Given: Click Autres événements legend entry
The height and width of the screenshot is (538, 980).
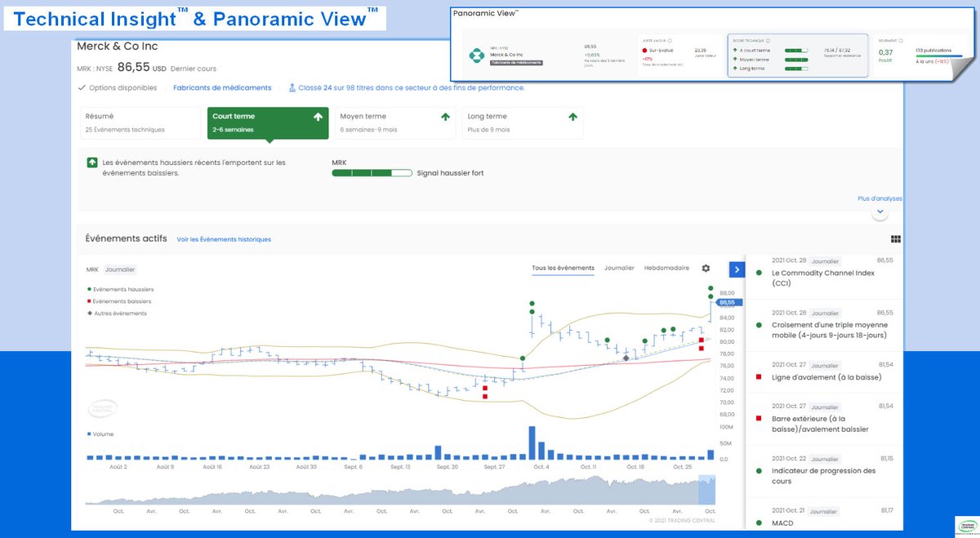Looking at the screenshot, I should coord(117,313).
